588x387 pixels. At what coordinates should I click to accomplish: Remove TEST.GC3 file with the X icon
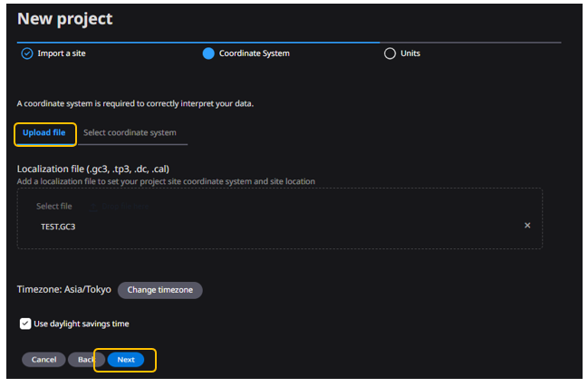point(527,226)
